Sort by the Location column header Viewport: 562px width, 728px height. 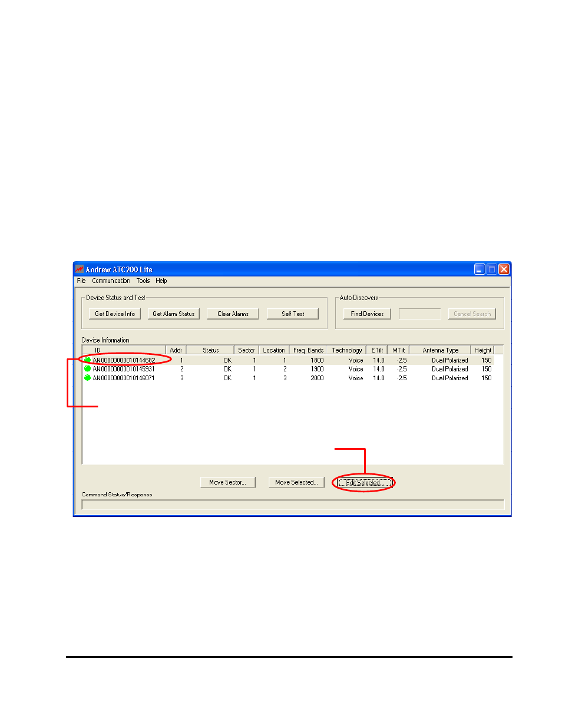pyautogui.click(x=274, y=350)
